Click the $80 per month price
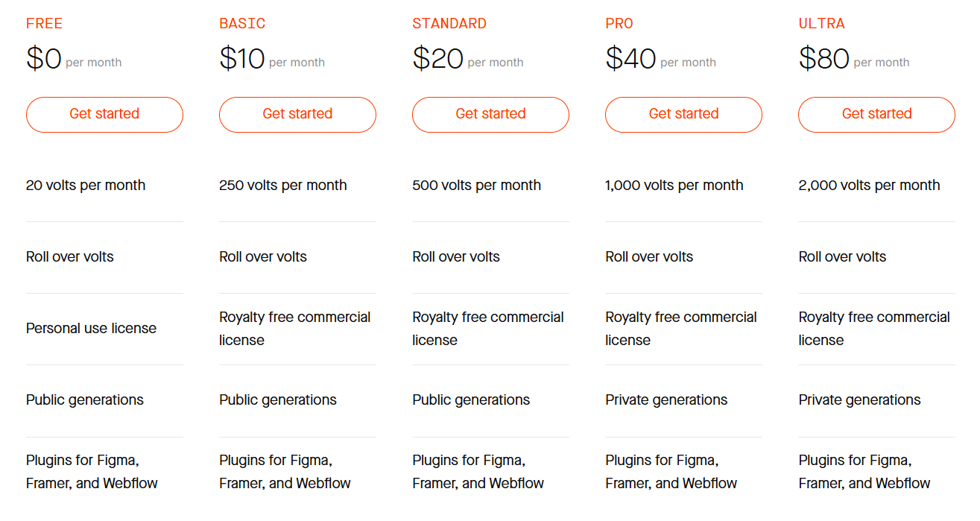Image resolution: width=980 pixels, height=521 pixels. pos(853,59)
